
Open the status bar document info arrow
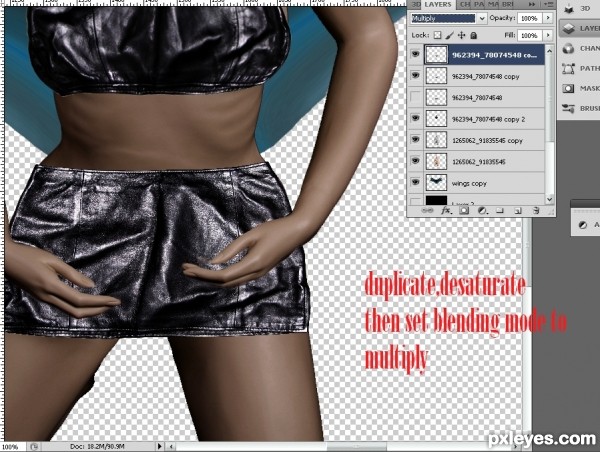coord(160,447)
